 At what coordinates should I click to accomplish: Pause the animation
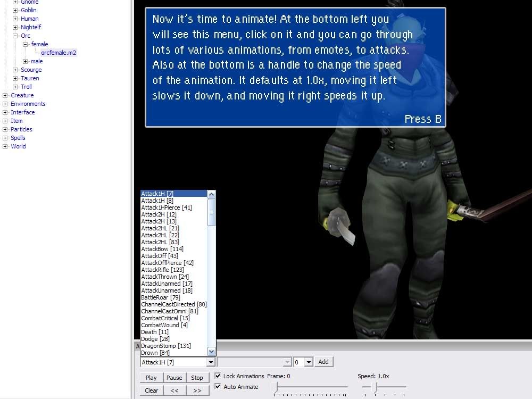click(174, 378)
